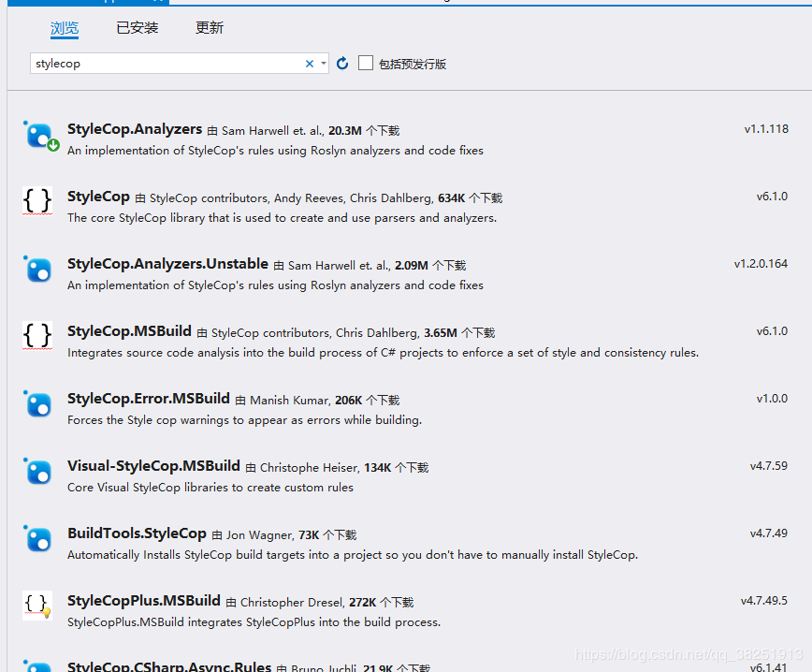This screenshot has width=812, height=672.
Task: Click the StyleCop.MSBuild curly braces icon
Action: pyautogui.click(x=37, y=335)
